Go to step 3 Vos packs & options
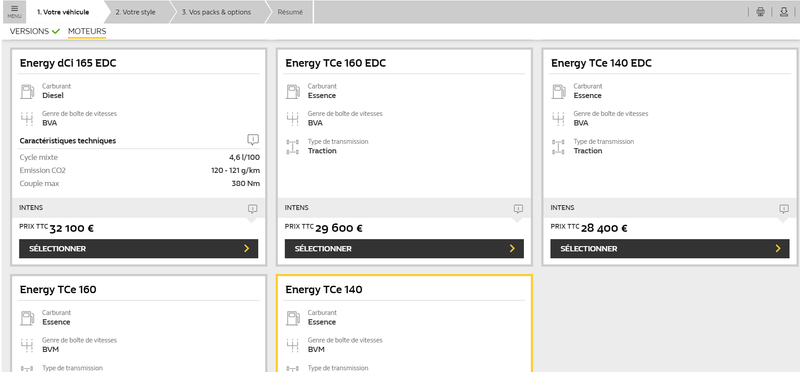 [216, 12]
